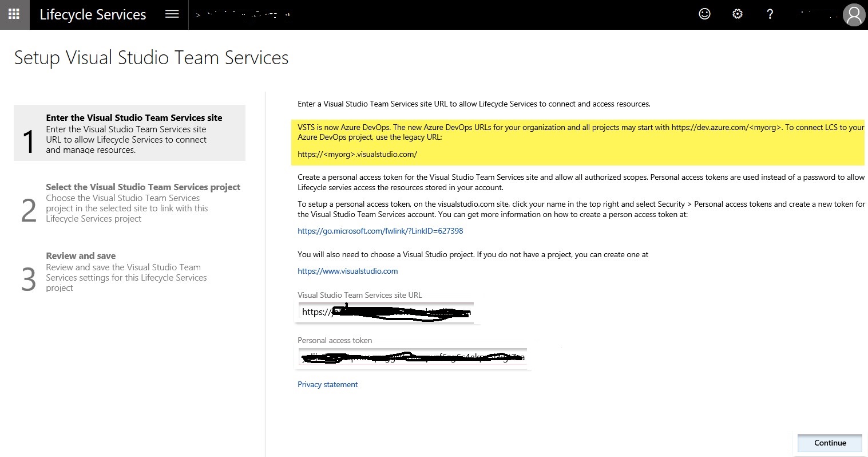Screen dimensions: 868x457
Task: Click the Continue button
Action: (x=830, y=443)
